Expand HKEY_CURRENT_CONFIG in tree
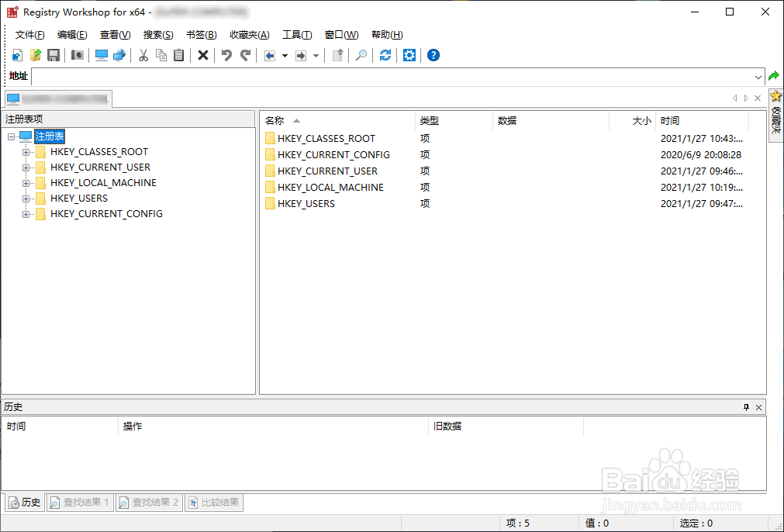This screenshot has width=784, height=532. (26, 214)
